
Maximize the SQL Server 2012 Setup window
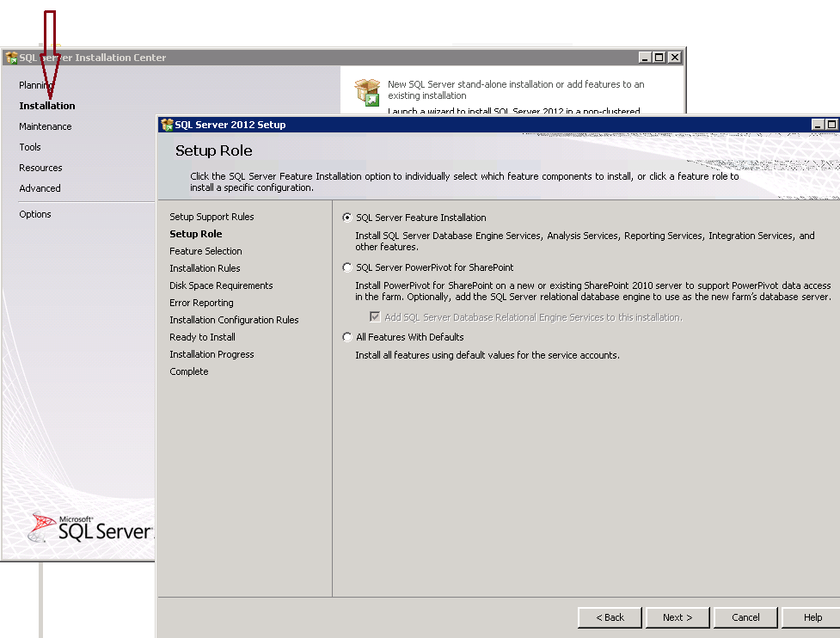tap(832, 125)
